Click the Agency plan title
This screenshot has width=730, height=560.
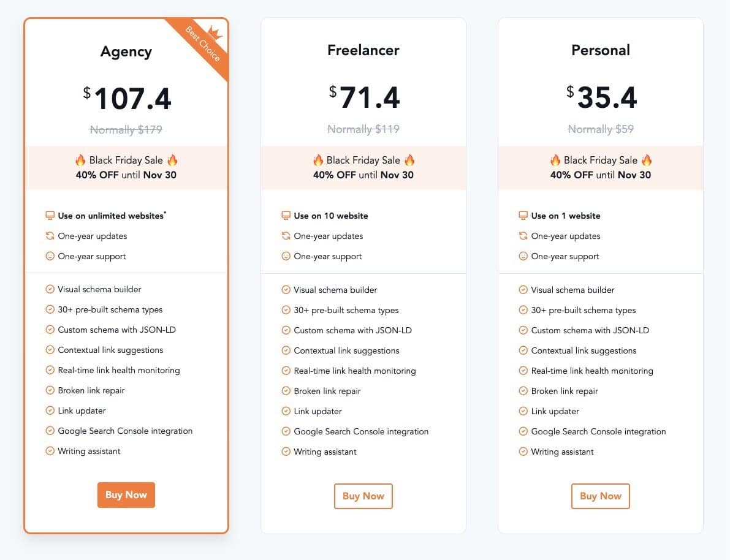pos(126,51)
